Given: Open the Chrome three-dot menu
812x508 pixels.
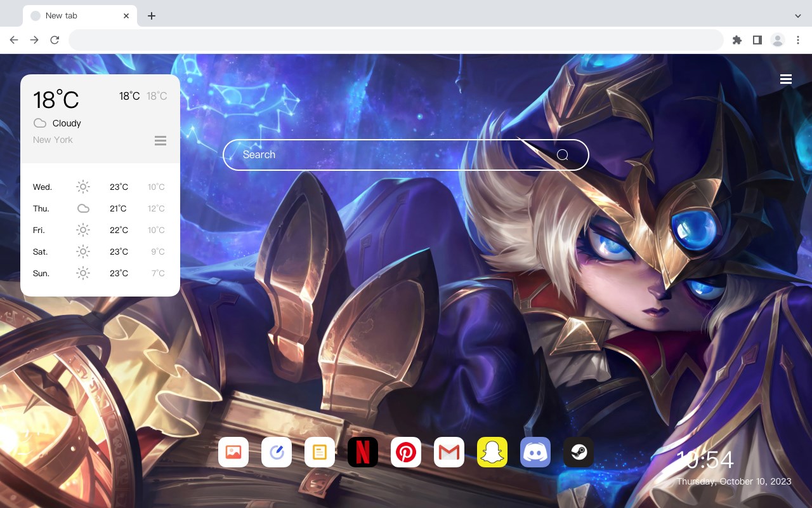Looking at the screenshot, I should coord(798,40).
